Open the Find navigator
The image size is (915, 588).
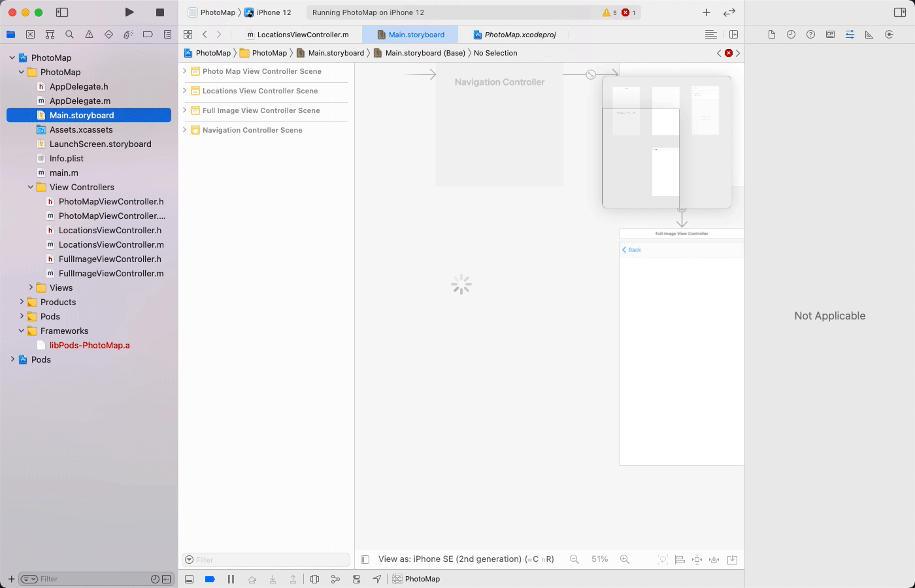click(x=69, y=34)
